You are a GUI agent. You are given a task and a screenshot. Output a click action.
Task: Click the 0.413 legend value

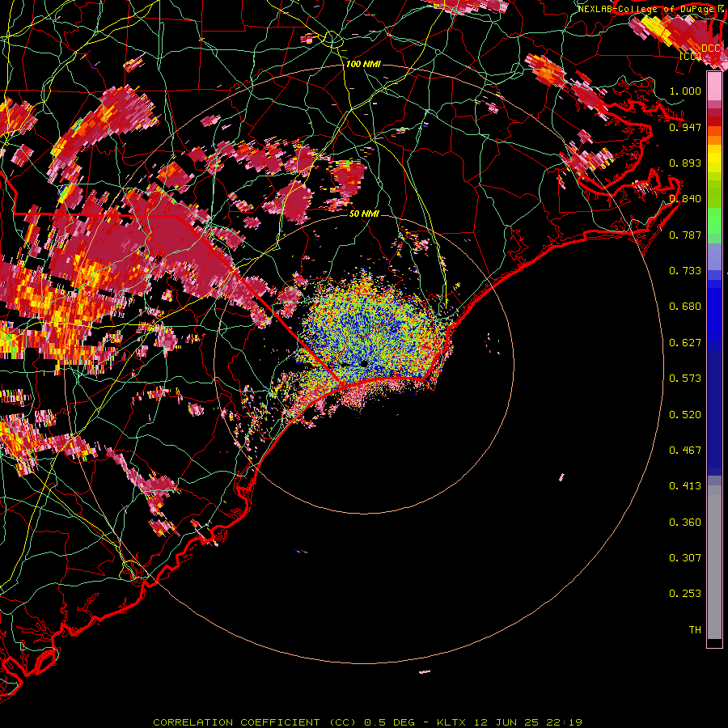685,486
